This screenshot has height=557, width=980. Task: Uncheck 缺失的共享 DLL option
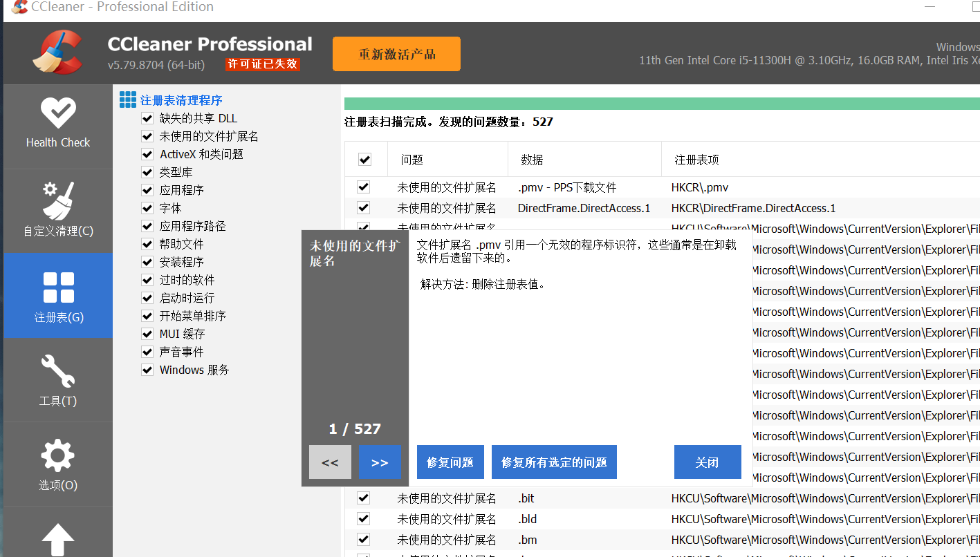pyautogui.click(x=147, y=118)
